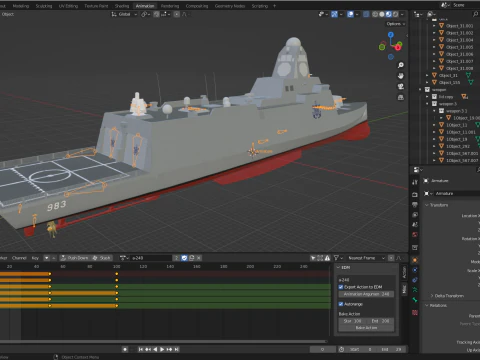Open the dope sheet filter funnel dropdown
Image resolution: width=480 pixels, height=360 pixels.
tap(338, 258)
